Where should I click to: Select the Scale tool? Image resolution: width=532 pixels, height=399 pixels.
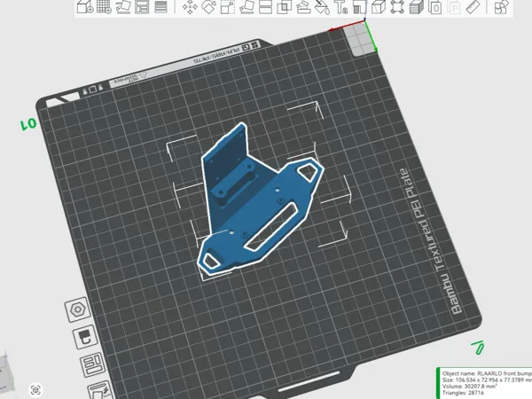(x=228, y=7)
